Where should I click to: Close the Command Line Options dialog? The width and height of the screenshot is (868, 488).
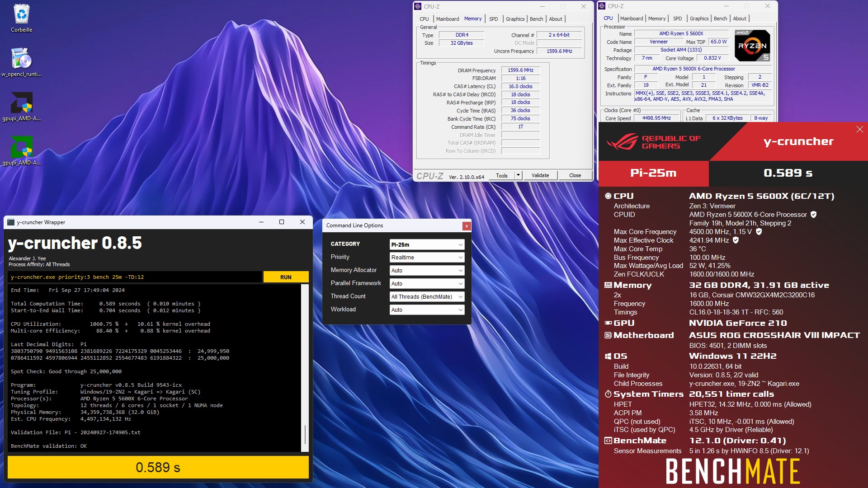(x=467, y=225)
